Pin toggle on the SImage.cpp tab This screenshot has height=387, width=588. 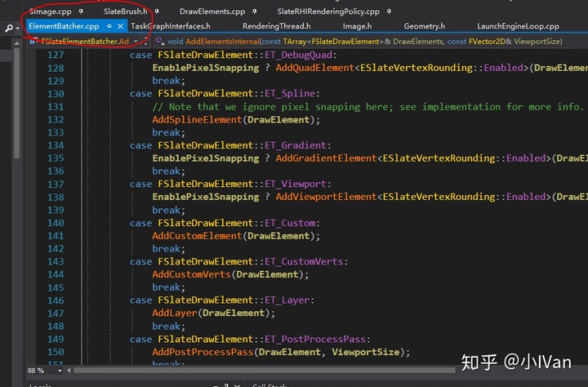pyautogui.click(x=81, y=11)
